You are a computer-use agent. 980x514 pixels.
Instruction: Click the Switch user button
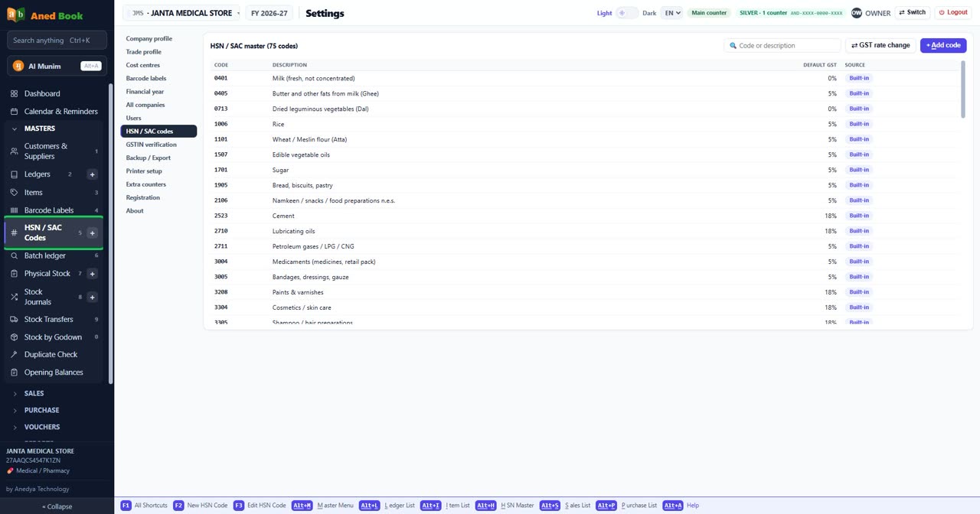point(913,13)
